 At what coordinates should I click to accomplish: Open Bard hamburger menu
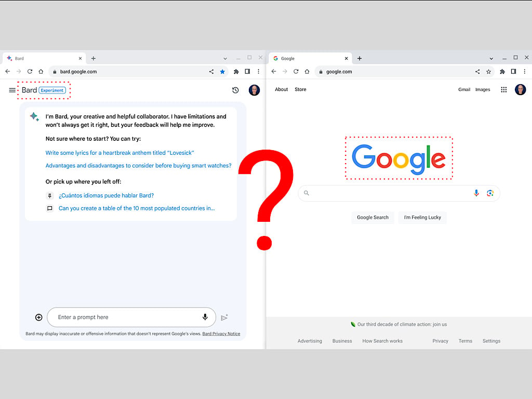coord(12,90)
